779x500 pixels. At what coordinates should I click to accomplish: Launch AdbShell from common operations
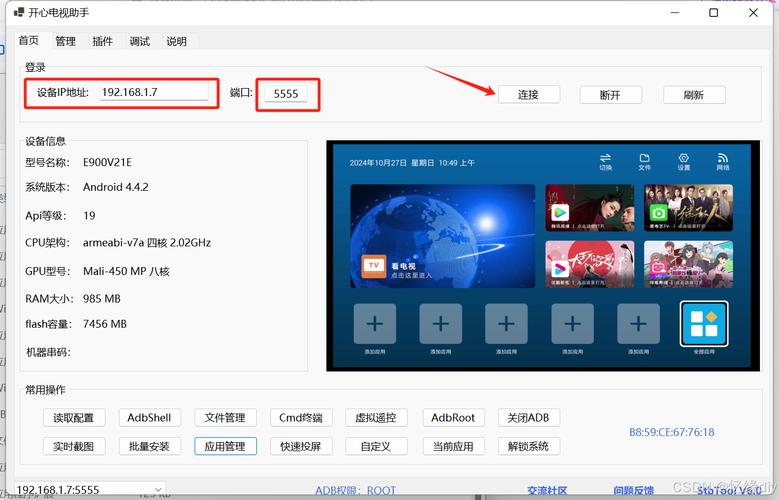(x=149, y=417)
